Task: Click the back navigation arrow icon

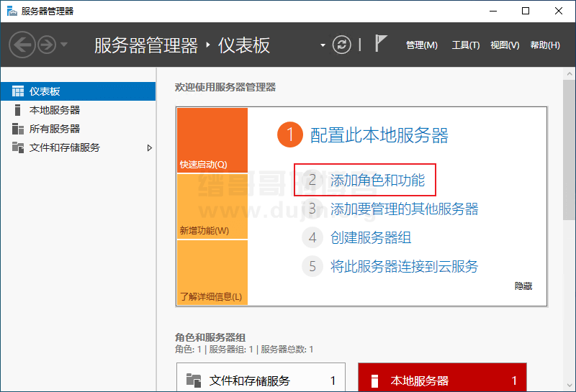Action: (x=22, y=45)
